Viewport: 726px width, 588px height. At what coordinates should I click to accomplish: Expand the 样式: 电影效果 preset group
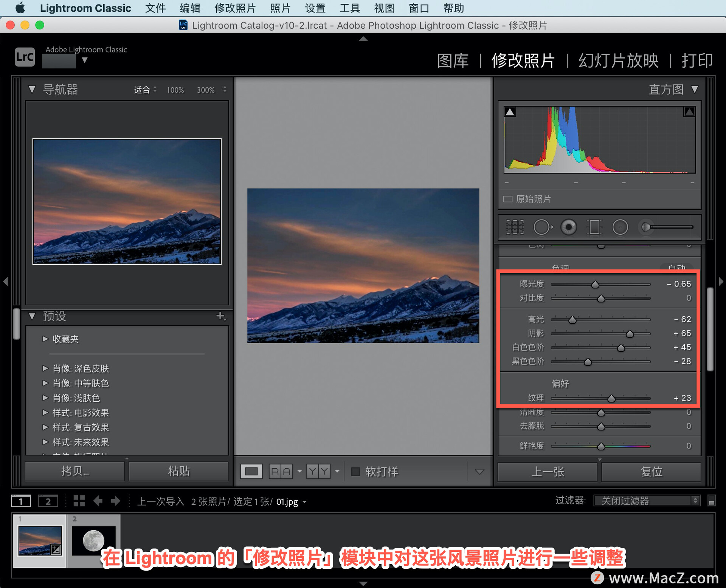(x=45, y=413)
